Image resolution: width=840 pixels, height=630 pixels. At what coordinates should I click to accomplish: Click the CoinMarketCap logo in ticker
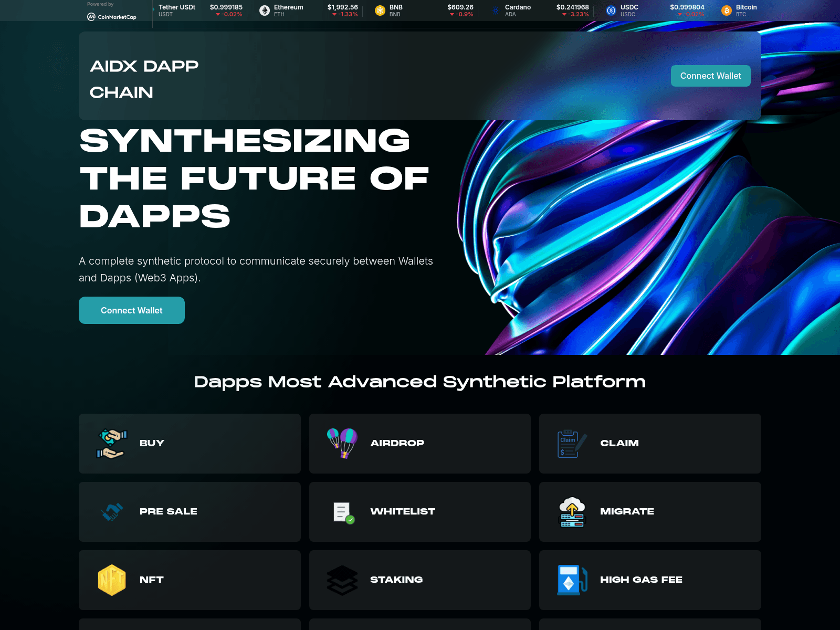pyautogui.click(x=112, y=17)
